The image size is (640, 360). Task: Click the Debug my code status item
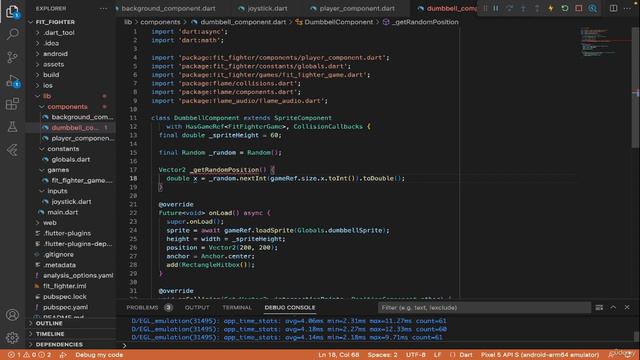(x=99, y=355)
